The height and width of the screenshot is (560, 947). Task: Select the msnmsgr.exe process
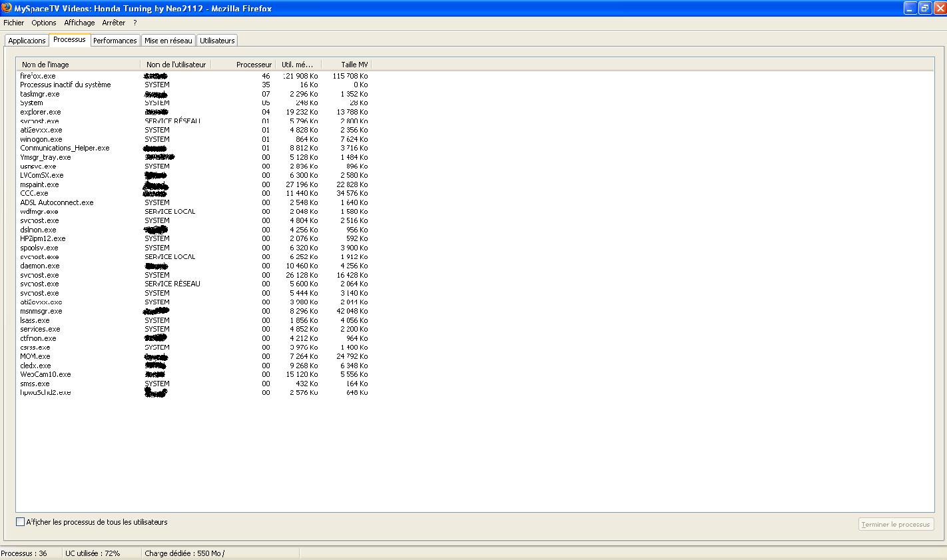41,311
